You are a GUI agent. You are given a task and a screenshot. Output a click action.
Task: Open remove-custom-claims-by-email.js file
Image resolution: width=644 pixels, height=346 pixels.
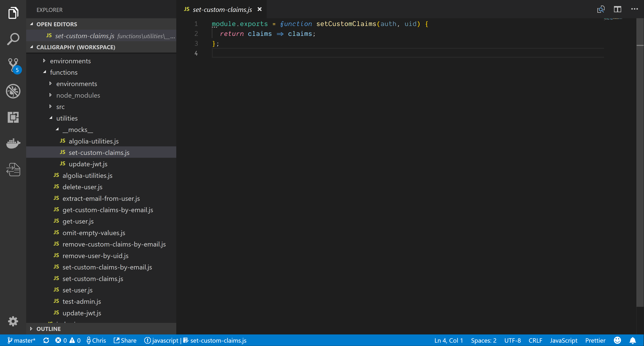tap(101, 244)
